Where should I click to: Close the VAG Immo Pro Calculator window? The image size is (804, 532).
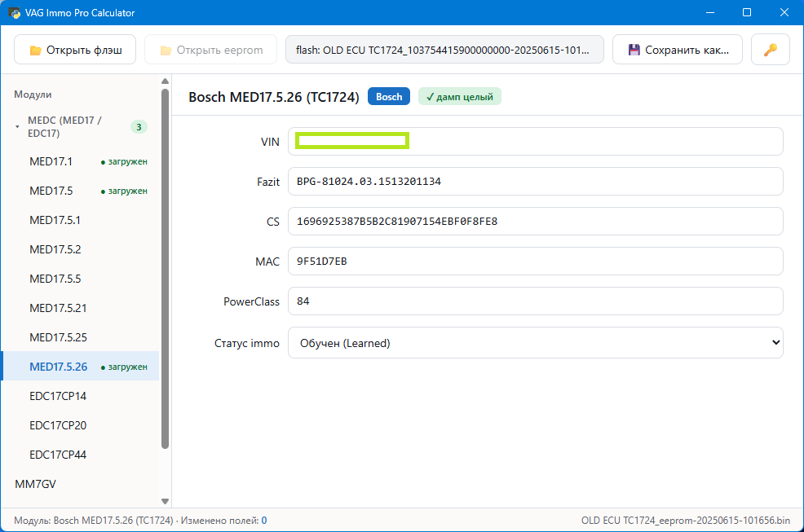pos(784,12)
